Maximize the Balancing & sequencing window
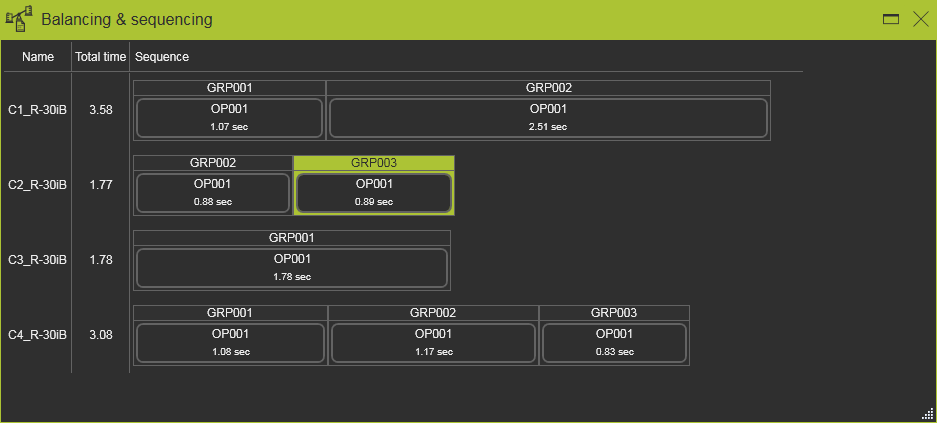Image resolution: width=937 pixels, height=423 pixels. click(x=891, y=19)
